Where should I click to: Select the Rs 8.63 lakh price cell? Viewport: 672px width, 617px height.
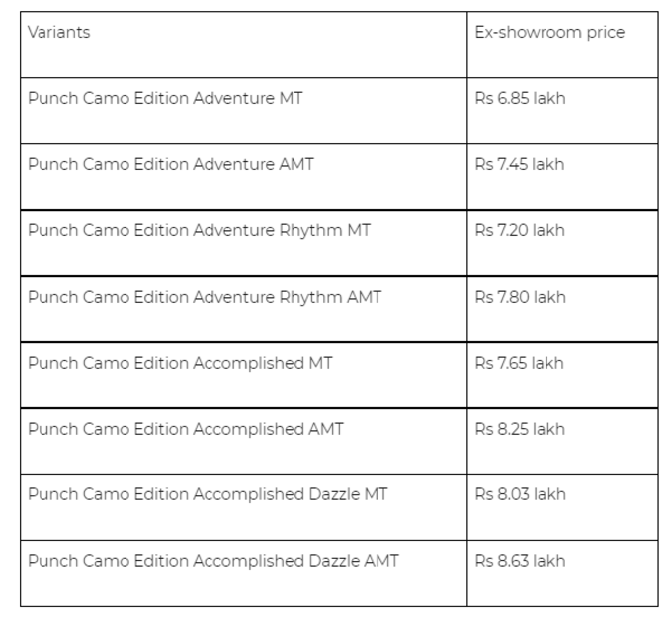pyautogui.click(x=562, y=573)
